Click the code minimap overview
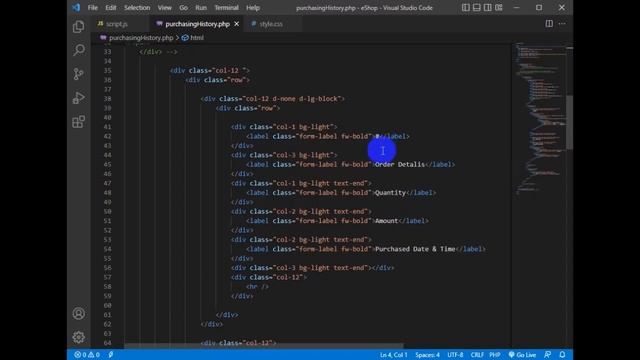 pos(540,118)
